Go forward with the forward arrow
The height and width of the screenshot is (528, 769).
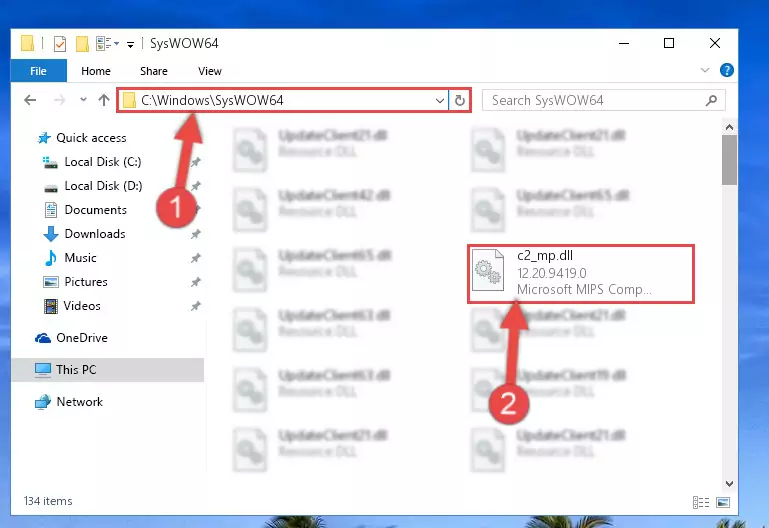pos(59,101)
